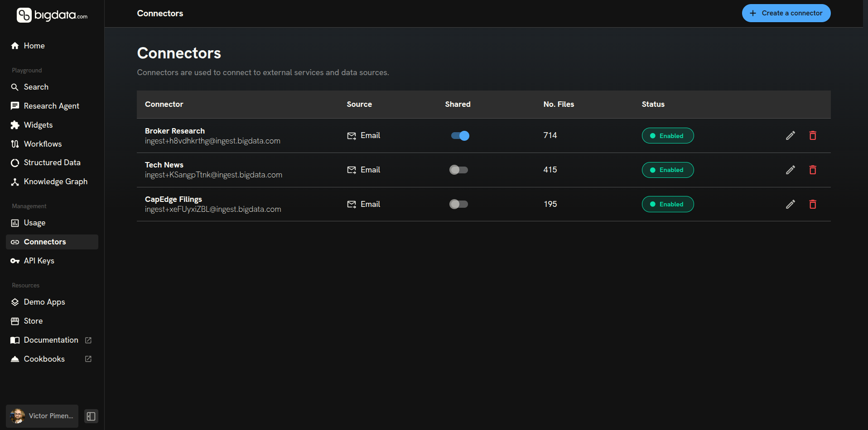Click the bigdata.com logo

point(52,15)
